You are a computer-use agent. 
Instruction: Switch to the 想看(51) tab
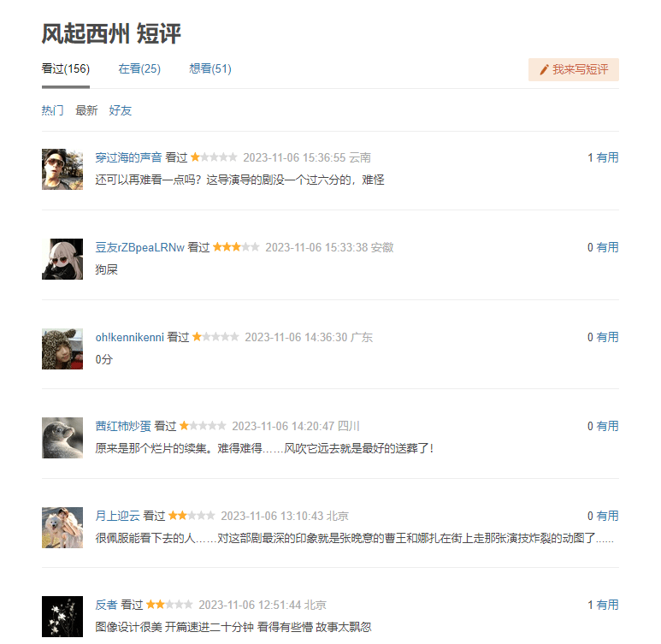210,68
